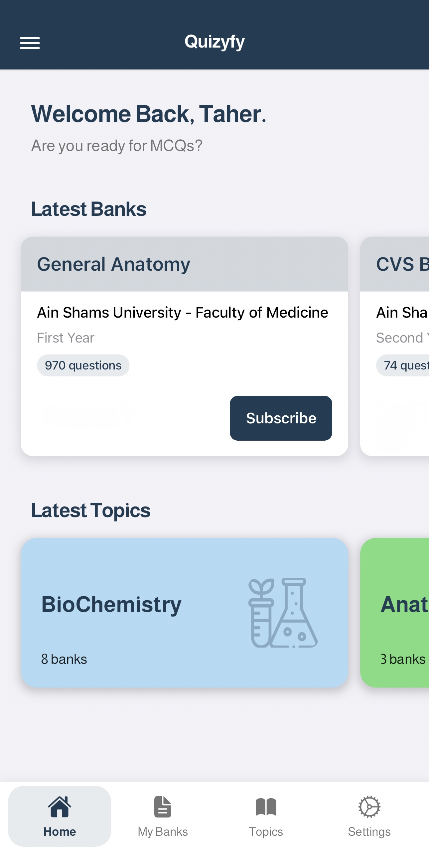Screen dimensions: 429x868
Task: Tap the Quizyfy app title
Action: tap(214, 42)
